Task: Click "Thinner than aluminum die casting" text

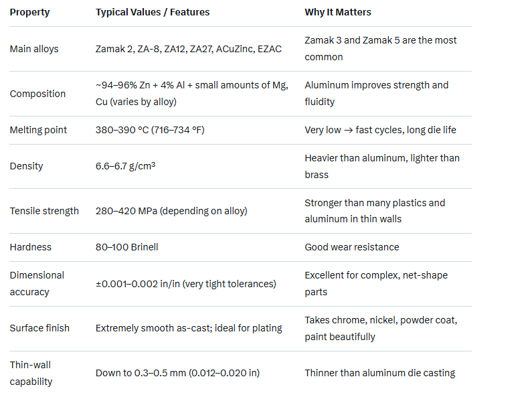Action: tap(379, 373)
